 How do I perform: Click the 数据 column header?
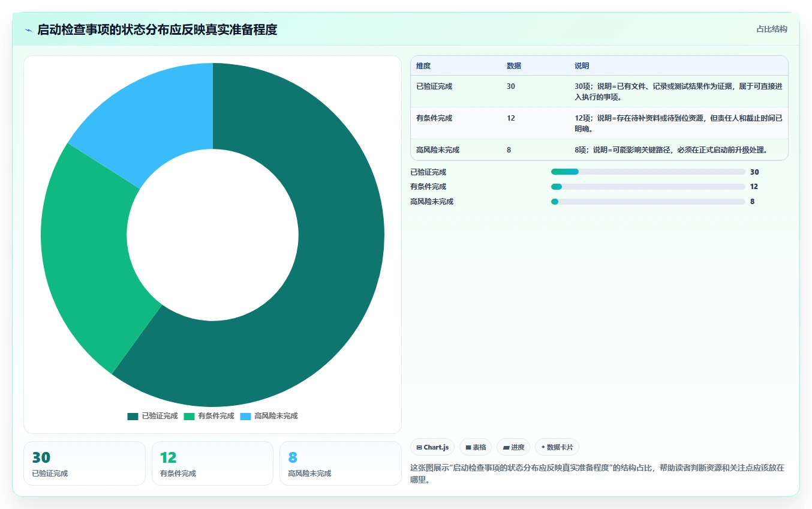pyautogui.click(x=514, y=66)
